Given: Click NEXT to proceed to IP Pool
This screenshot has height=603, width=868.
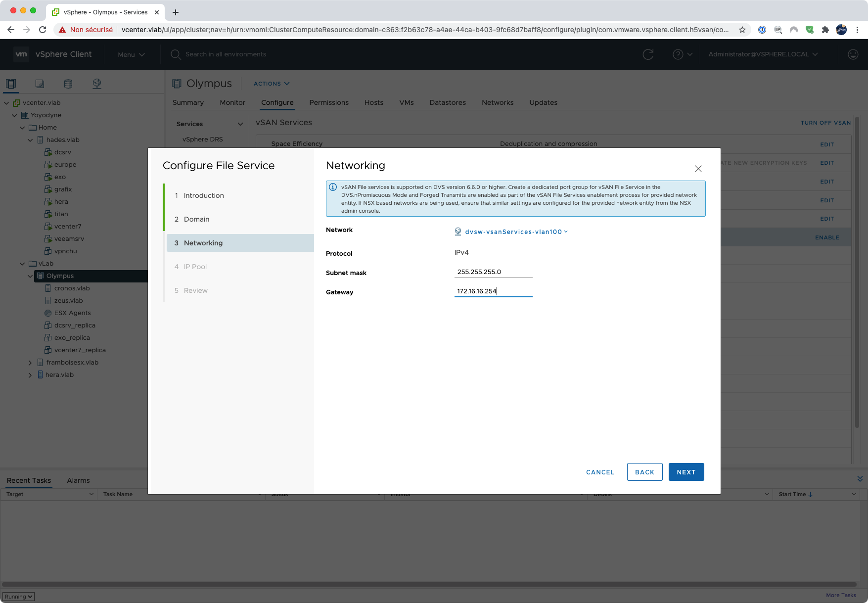Looking at the screenshot, I should (685, 472).
